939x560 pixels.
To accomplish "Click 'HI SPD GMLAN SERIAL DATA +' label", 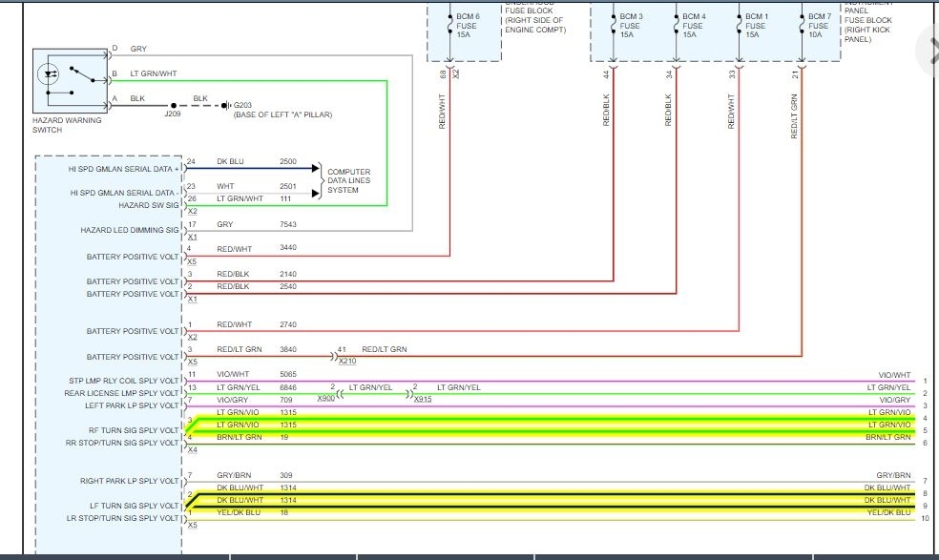I will [123, 169].
